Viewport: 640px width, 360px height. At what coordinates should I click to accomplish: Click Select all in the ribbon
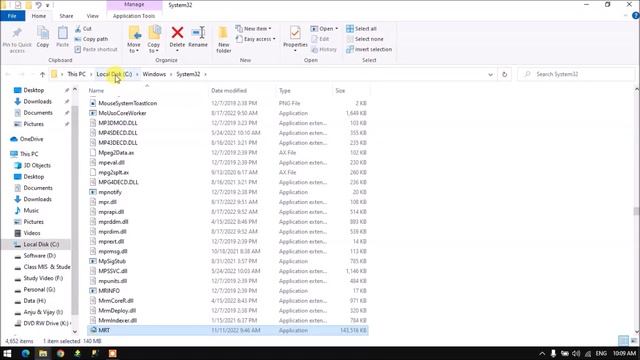(x=361, y=29)
